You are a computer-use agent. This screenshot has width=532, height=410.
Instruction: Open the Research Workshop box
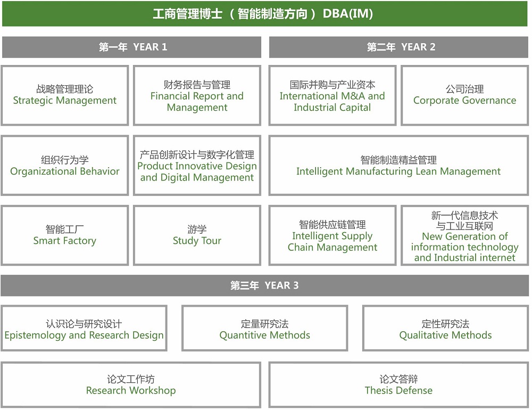(131, 384)
